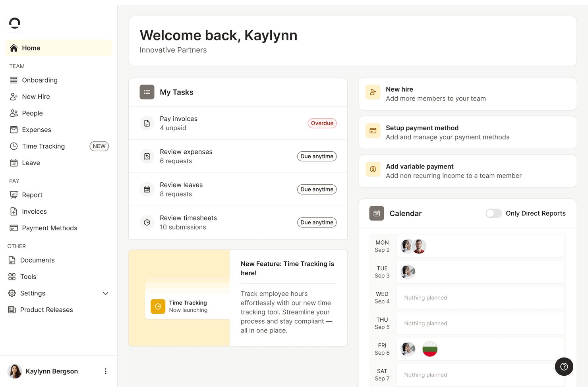Click the Overdue badge on Pay invoices

coord(322,123)
